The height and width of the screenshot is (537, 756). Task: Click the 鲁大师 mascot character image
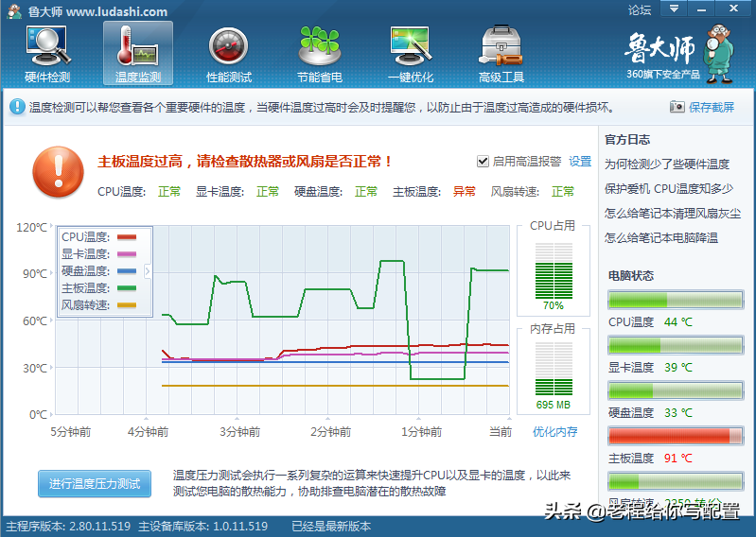[x=719, y=54]
